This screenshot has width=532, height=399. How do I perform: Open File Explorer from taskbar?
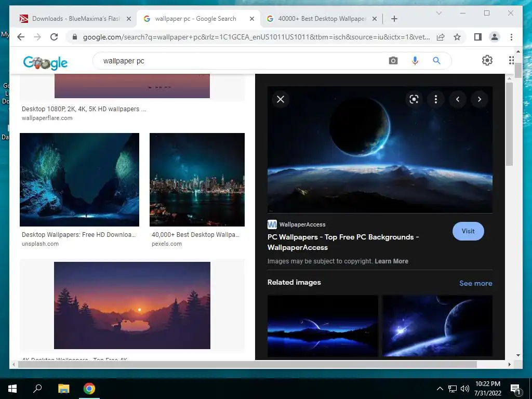coord(63,389)
